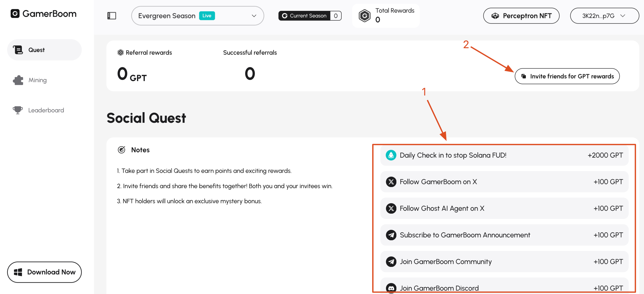Click the Download Now button
Screen dimensions: 644x294
[x=44, y=272]
